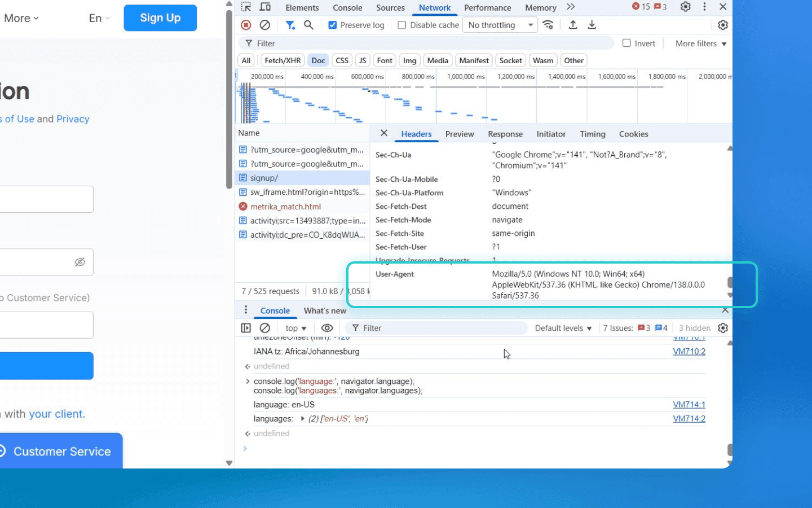Image resolution: width=812 pixels, height=508 pixels.
Task: Close the console drawer
Action: (725, 310)
